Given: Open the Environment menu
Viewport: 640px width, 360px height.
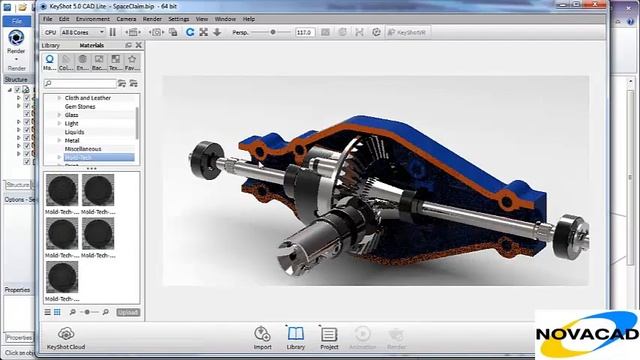Looking at the screenshot, I should [93, 19].
